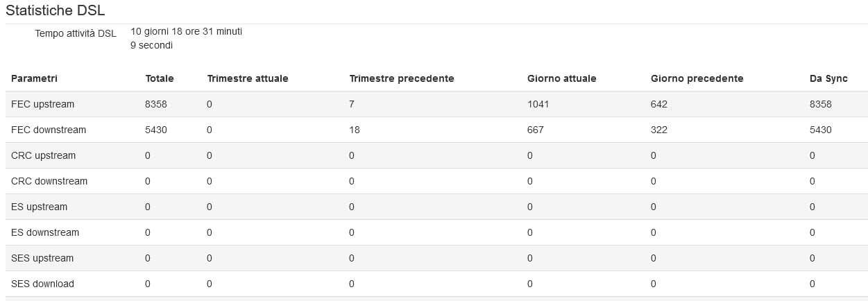
Task: Select the ES upstream row label
Action: point(40,207)
